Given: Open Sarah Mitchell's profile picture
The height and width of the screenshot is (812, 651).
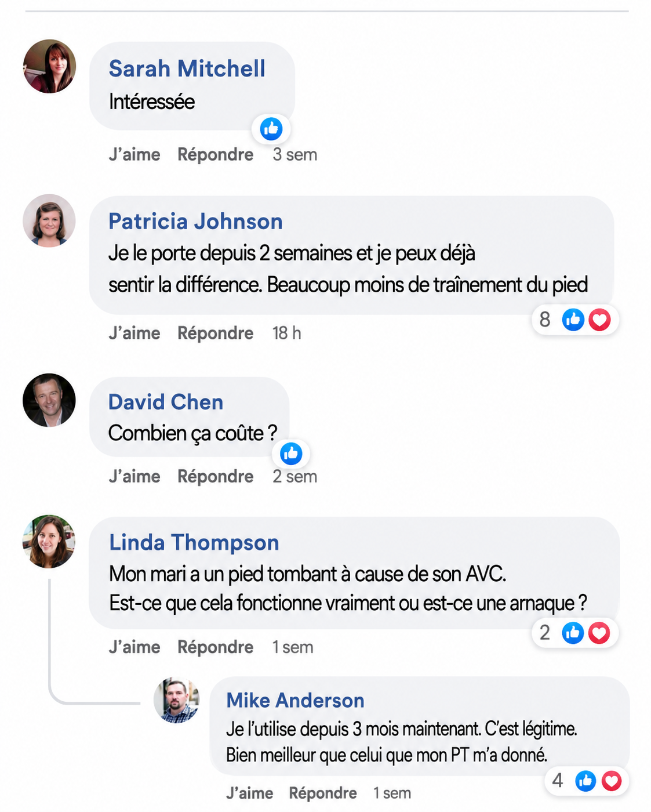Looking at the screenshot, I should (x=49, y=66).
